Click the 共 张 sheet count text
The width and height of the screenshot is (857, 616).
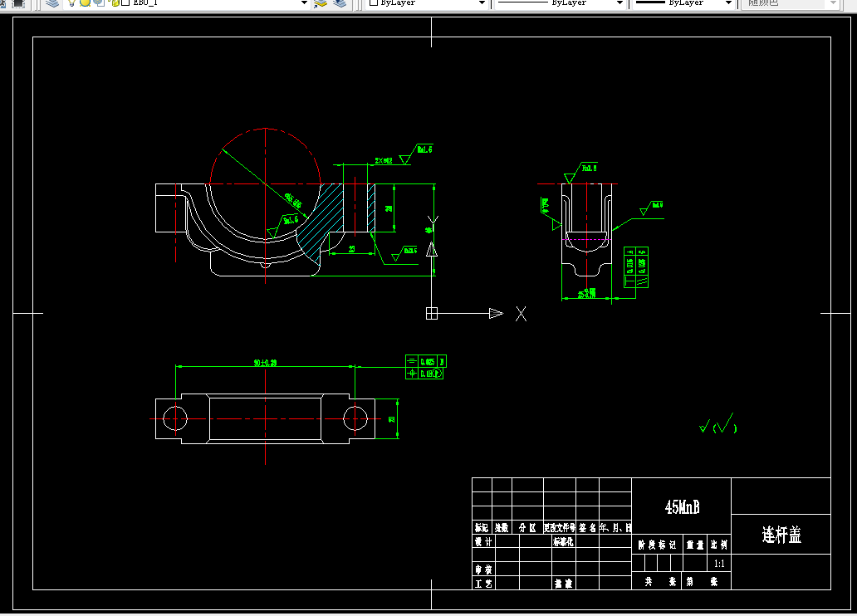pyautogui.click(x=660, y=582)
